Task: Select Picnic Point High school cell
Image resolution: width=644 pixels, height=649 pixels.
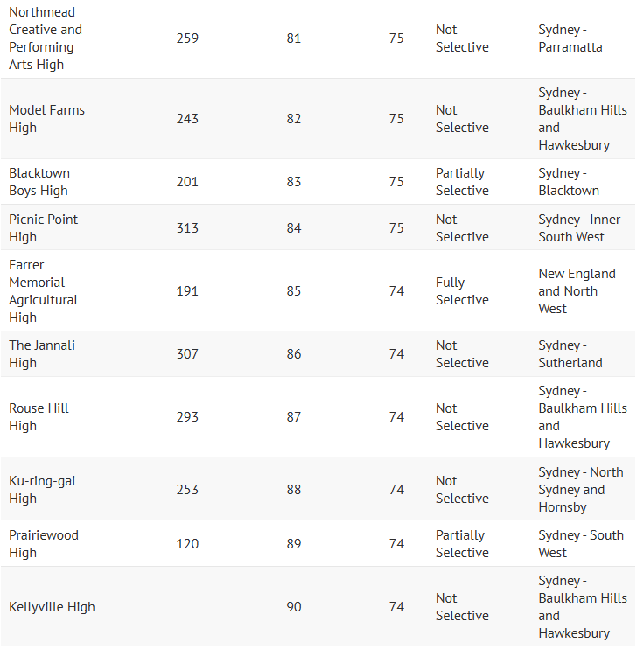Action: point(43,228)
